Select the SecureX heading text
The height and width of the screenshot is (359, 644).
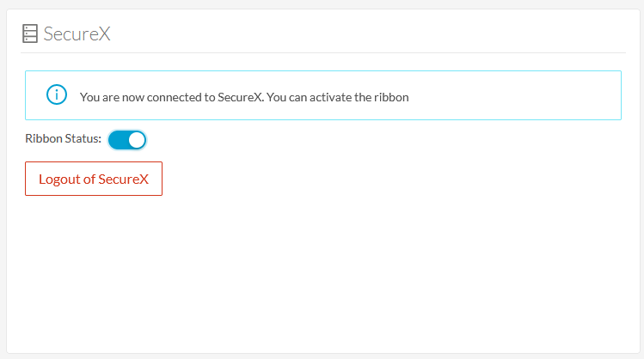point(77,33)
